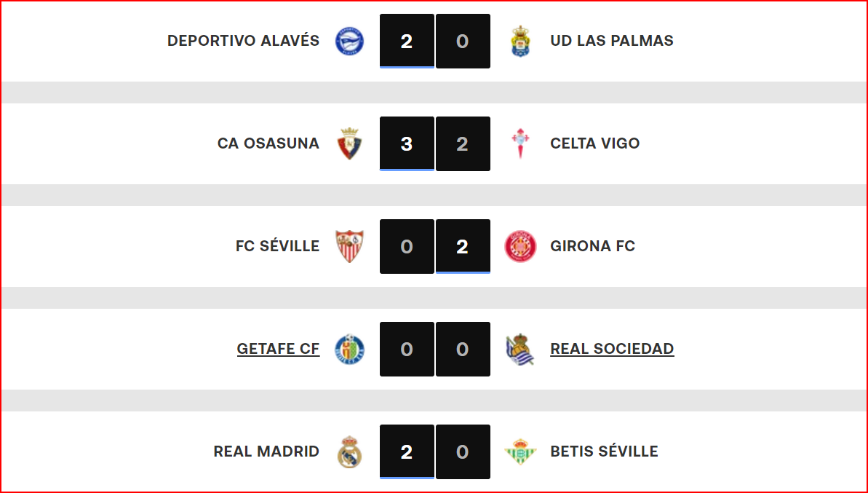This screenshot has width=868, height=493.
Task: Click the UD Las Palmas club crest
Action: point(520,41)
